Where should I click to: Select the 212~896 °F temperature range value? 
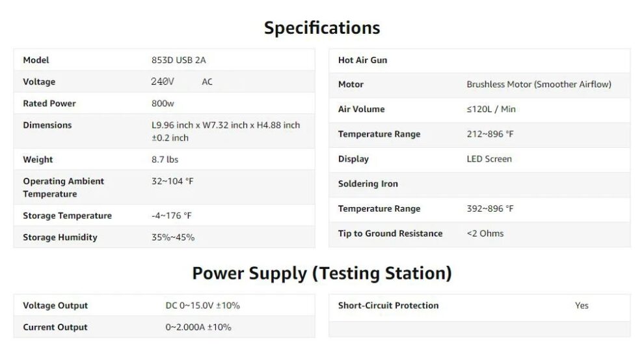coord(490,134)
